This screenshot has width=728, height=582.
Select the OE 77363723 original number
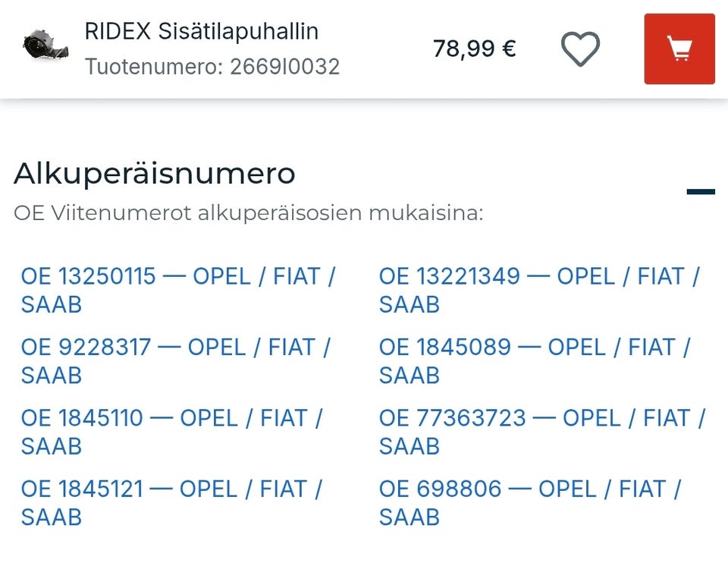pos(541,432)
